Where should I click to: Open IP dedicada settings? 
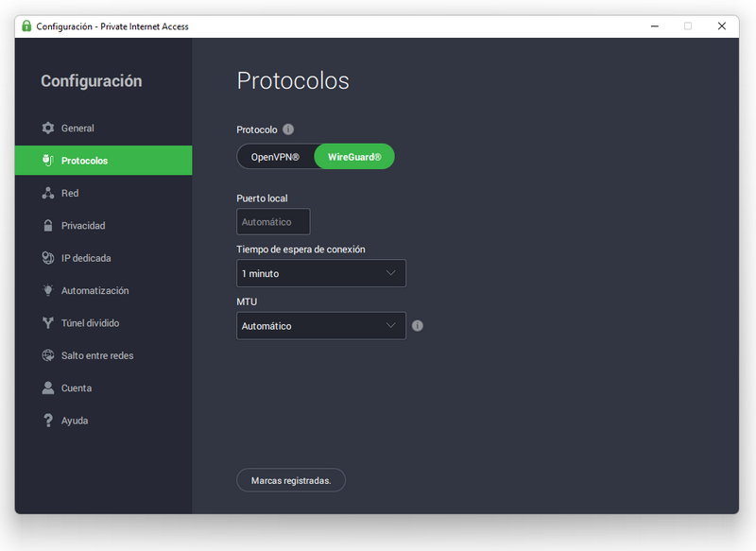pos(103,258)
